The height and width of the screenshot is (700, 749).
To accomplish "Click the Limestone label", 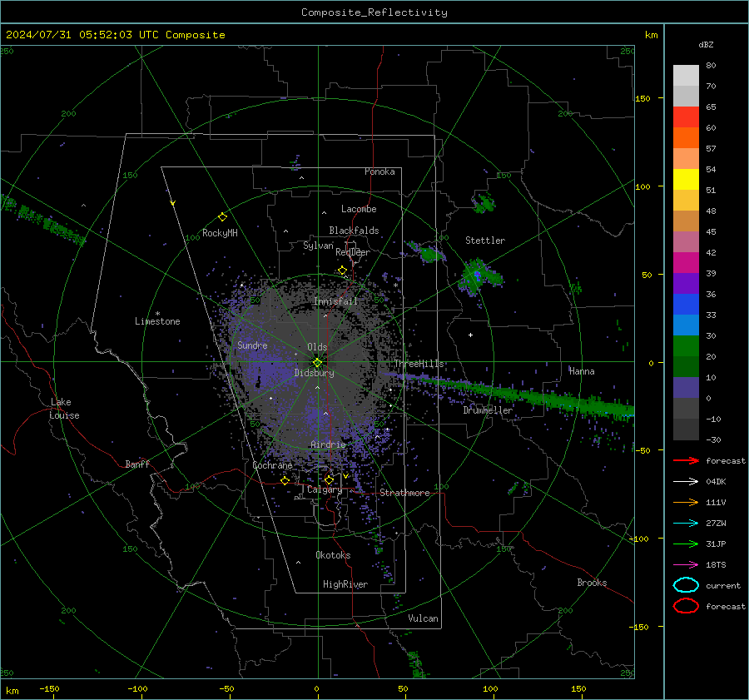I will [x=157, y=321].
